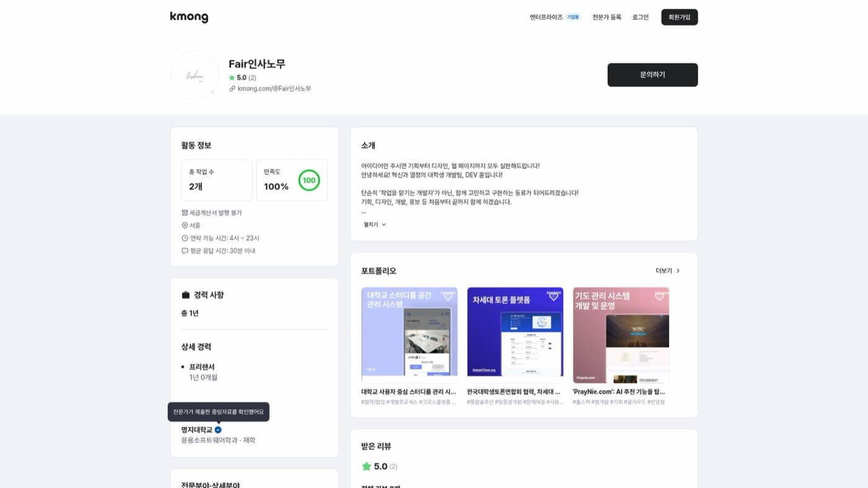Click hashtag row under PrayNie portfolio
868x488 pixels.
click(620, 402)
